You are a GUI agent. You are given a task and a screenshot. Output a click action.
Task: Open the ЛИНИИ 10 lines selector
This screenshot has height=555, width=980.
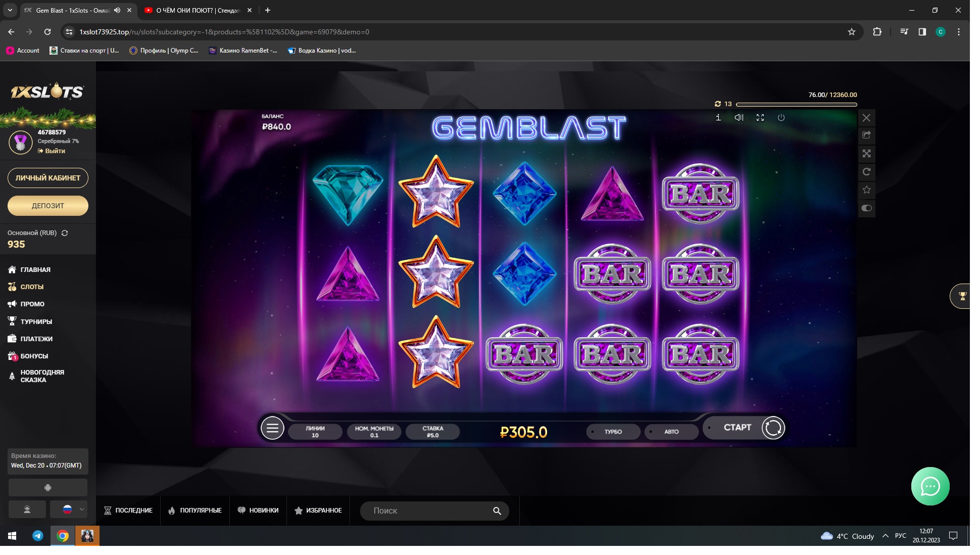pyautogui.click(x=315, y=432)
